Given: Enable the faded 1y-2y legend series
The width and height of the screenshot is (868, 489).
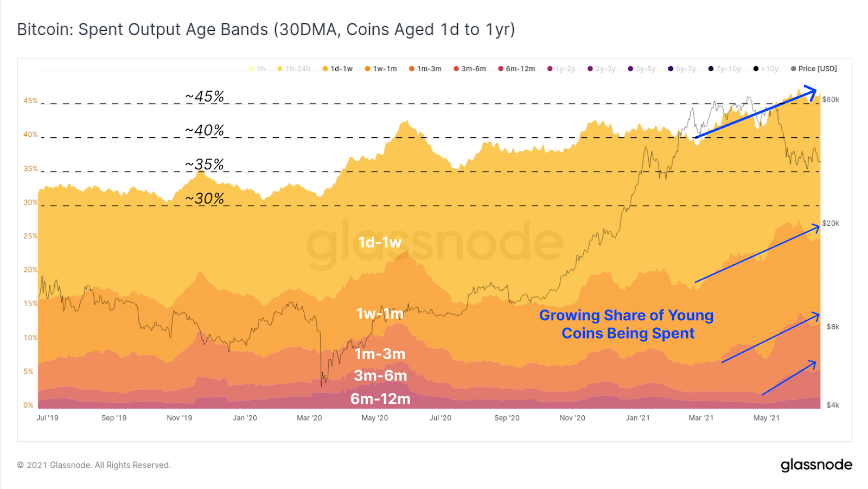Looking at the screenshot, I should (561, 69).
